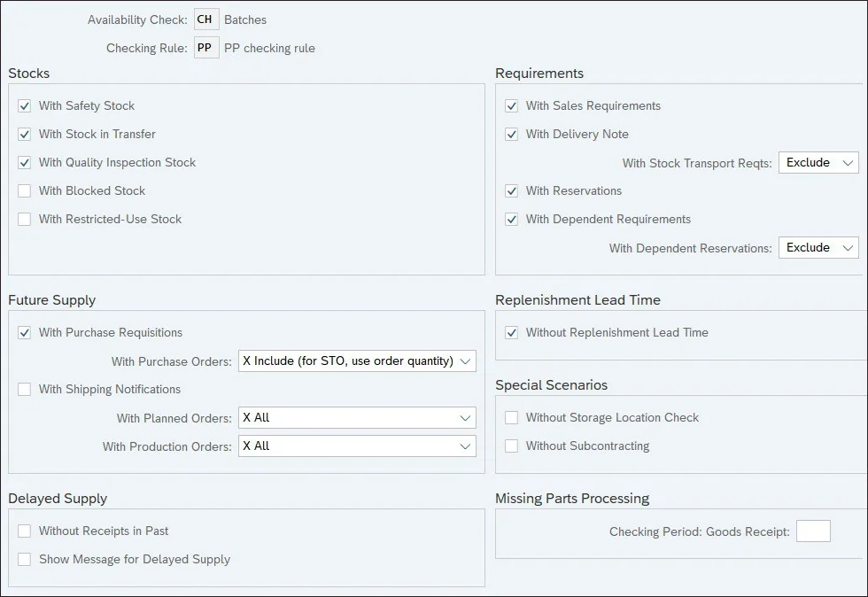Enable With Shipping Notifications
Viewport: 868px width, 597px height.
click(24, 390)
